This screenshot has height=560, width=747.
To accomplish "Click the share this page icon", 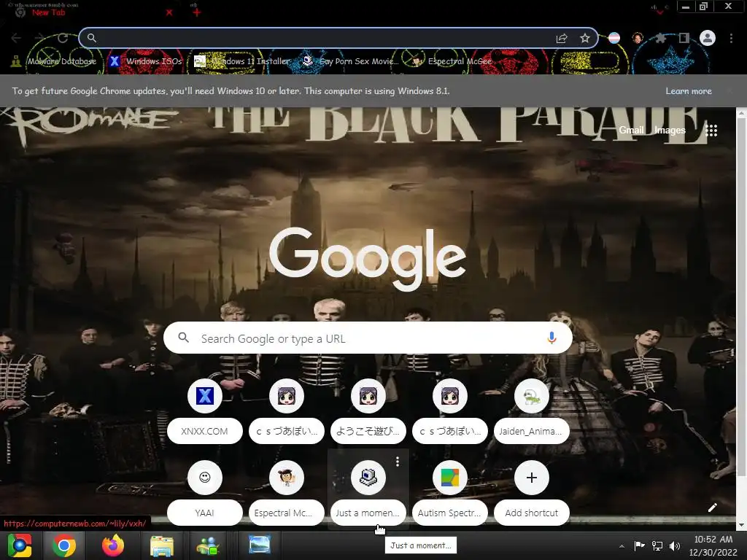I will 562,38.
